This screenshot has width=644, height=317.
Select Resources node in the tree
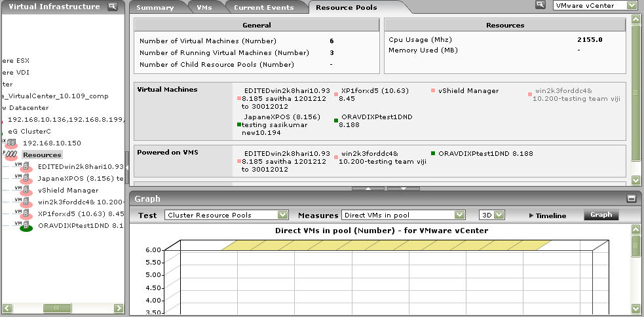(x=42, y=155)
